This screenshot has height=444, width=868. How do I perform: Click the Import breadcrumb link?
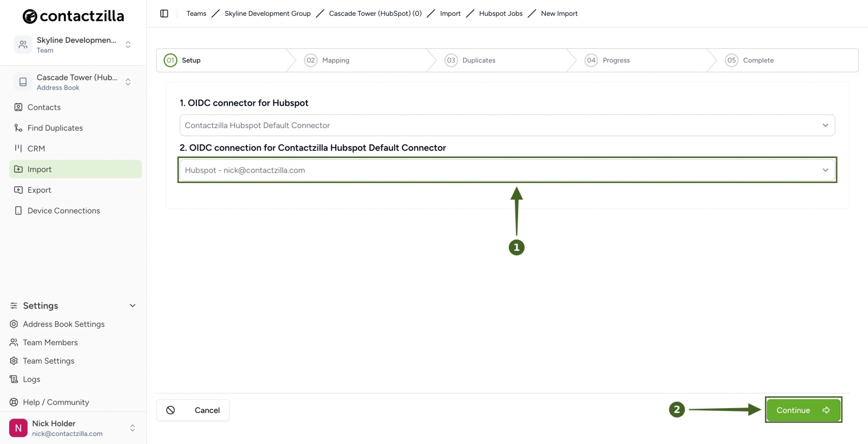pyautogui.click(x=450, y=14)
